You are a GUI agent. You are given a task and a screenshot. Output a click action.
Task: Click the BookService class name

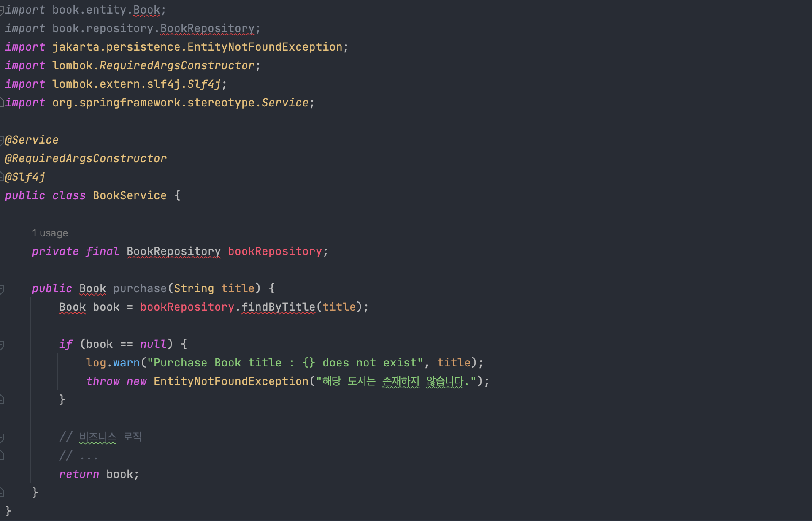tap(130, 196)
